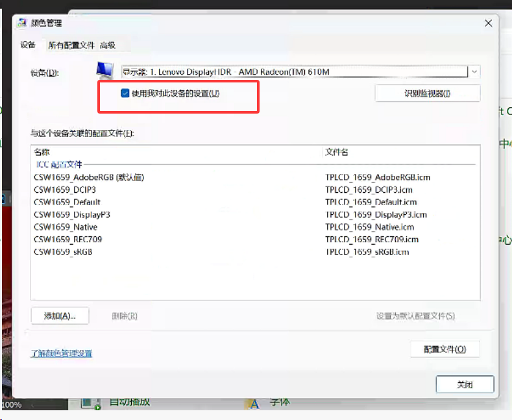The image size is (512, 420).
Task: Switch to the 所有配置文件 tab
Action: [71, 45]
